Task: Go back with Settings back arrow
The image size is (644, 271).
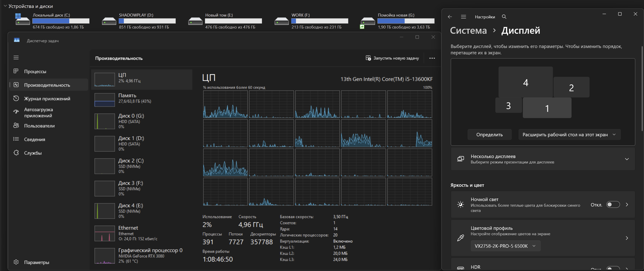Action: pos(450,17)
